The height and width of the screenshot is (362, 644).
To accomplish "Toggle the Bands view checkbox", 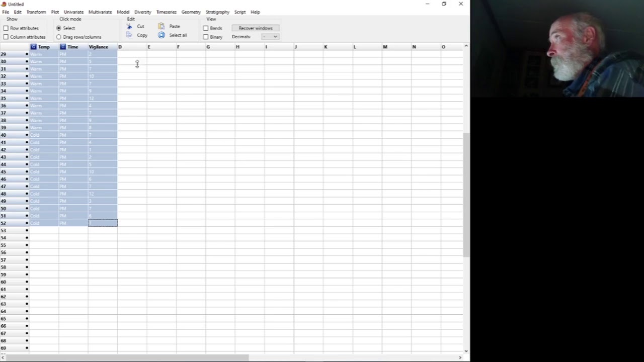I will coord(206,28).
